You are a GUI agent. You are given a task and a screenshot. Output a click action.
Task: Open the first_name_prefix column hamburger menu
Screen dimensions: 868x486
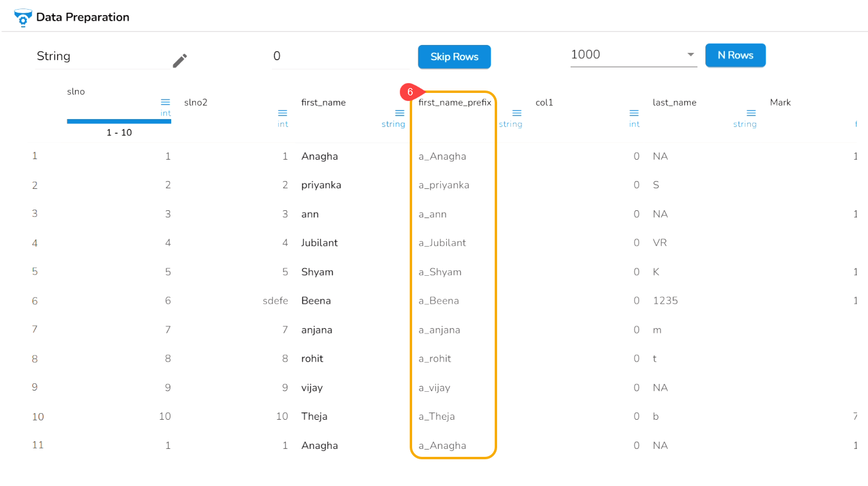(517, 113)
